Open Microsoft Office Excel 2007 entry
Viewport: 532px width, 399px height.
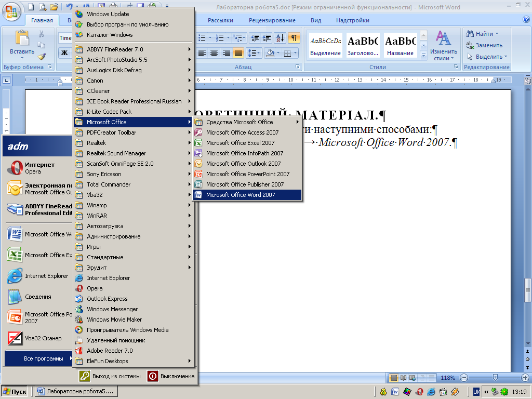[247, 143]
